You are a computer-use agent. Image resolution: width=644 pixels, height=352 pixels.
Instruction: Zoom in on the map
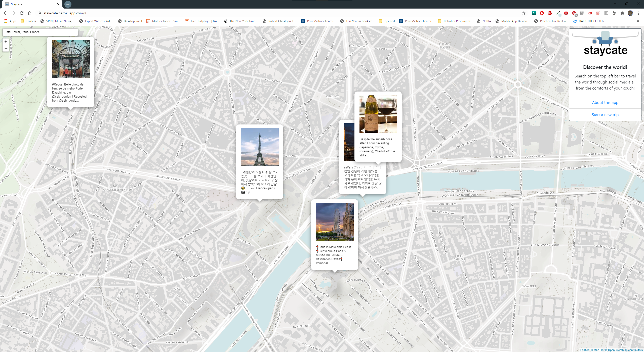[x=6, y=42]
